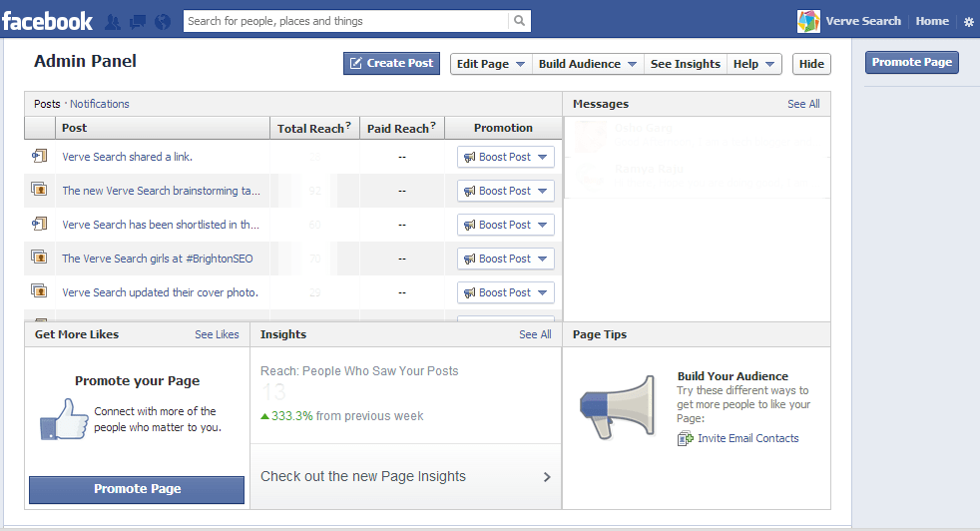Click link icon beside 'shared a link' post

[39, 156]
